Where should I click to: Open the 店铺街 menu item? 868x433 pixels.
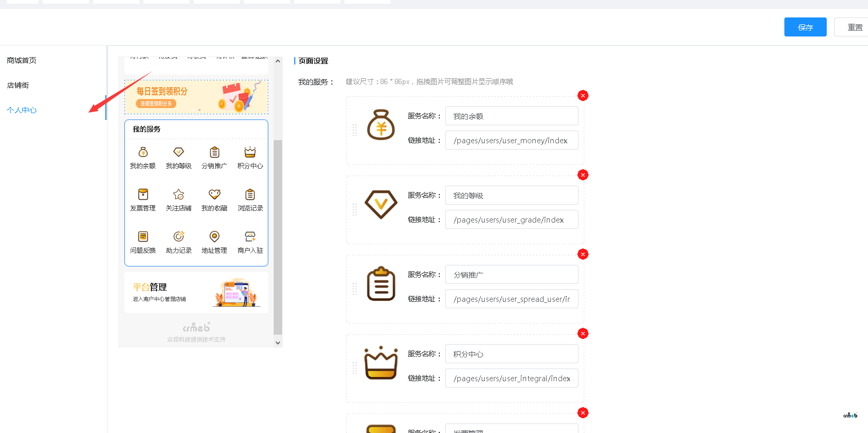click(18, 85)
